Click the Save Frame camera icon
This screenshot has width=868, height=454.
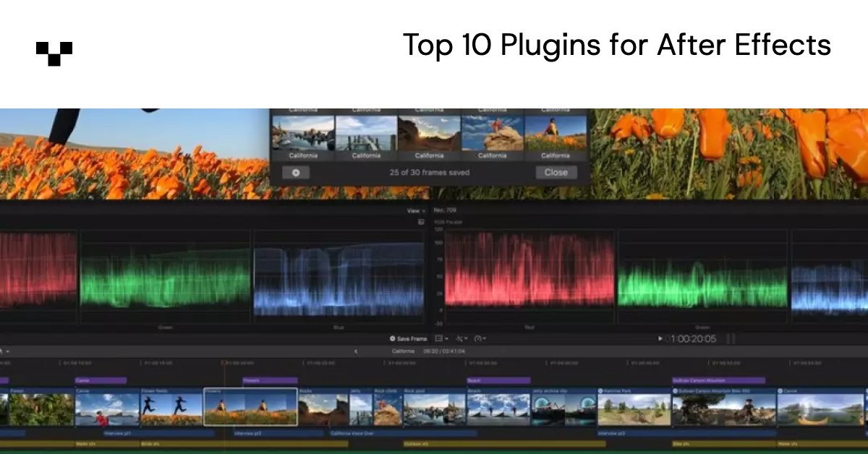click(393, 338)
